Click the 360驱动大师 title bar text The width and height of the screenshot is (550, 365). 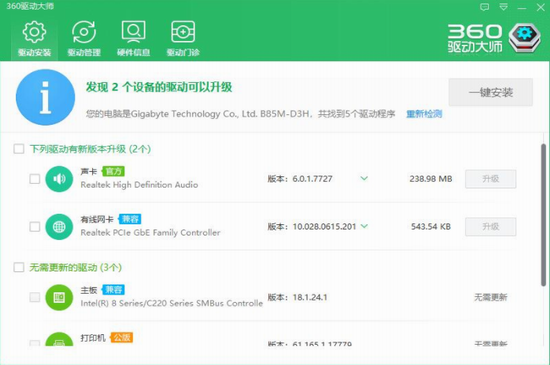pyautogui.click(x=30, y=6)
